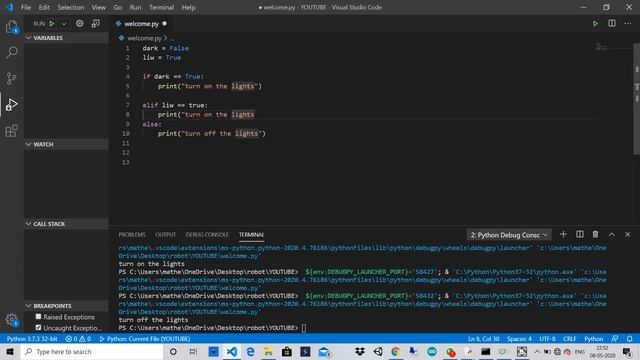Open the Help menu
640x360 pixels.
[188, 7]
